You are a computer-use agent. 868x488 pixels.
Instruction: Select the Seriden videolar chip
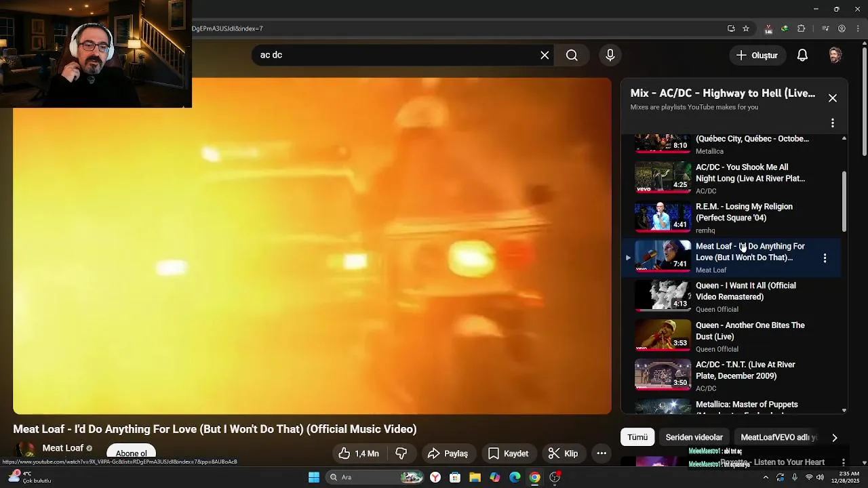point(694,437)
